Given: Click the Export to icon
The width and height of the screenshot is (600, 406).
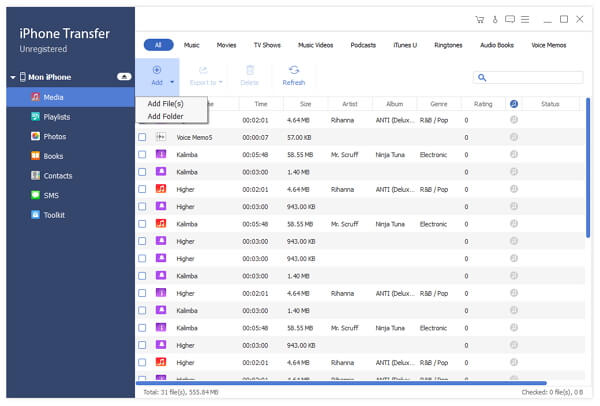Looking at the screenshot, I should coord(203,70).
